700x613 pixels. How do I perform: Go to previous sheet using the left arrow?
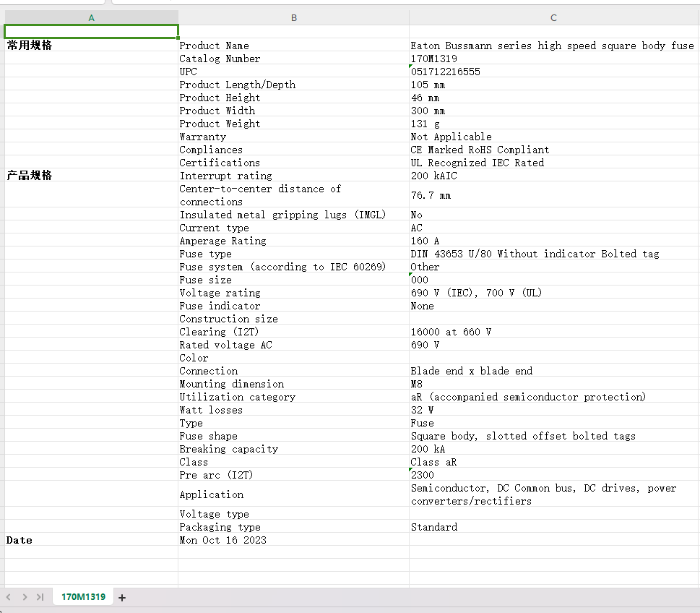[x=8, y=597]
